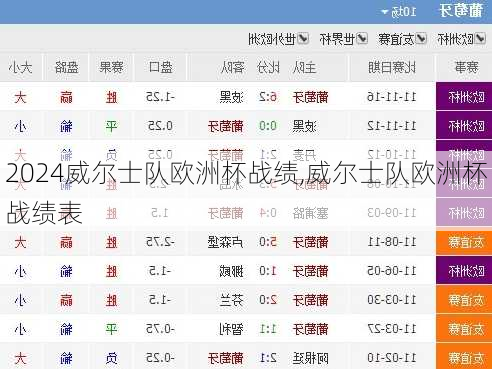Open the 1:1 score against 智利
This screenshot has width=492, height=369.
(268, 329)
